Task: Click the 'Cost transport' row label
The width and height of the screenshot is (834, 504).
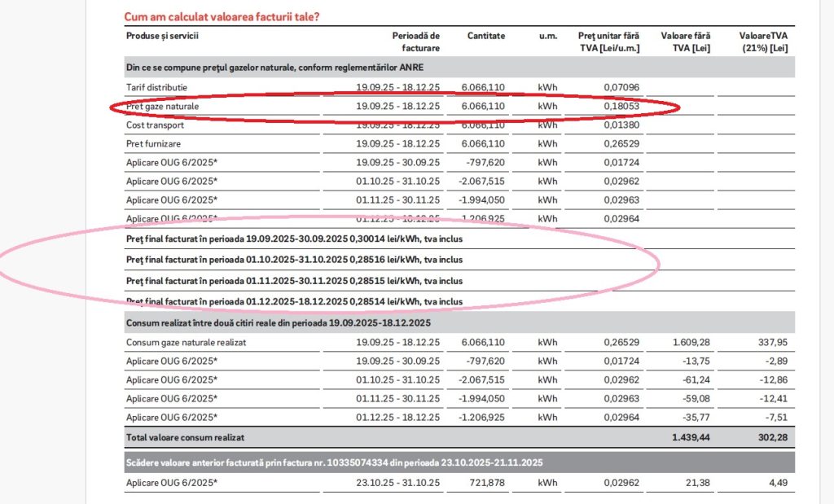Action: click(x=155, y=125)
